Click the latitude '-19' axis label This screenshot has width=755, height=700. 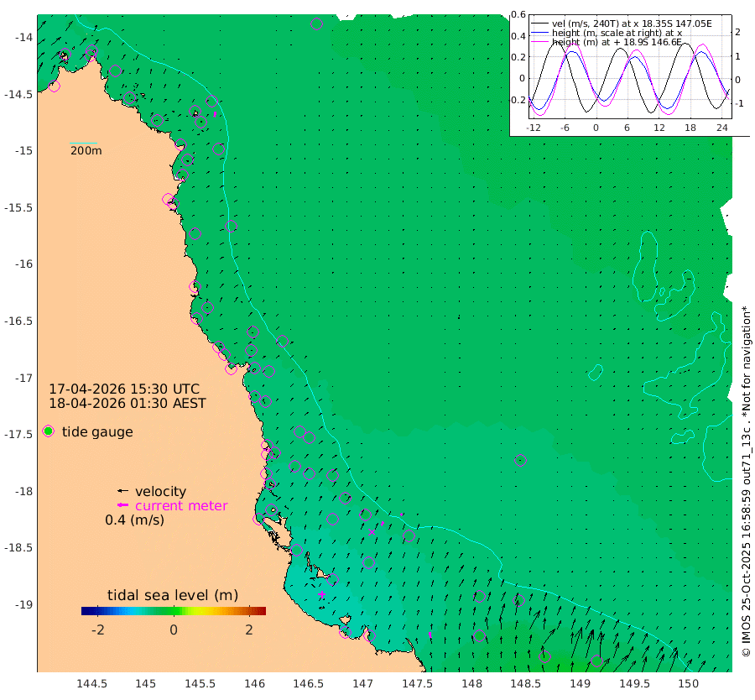(24, 604)
